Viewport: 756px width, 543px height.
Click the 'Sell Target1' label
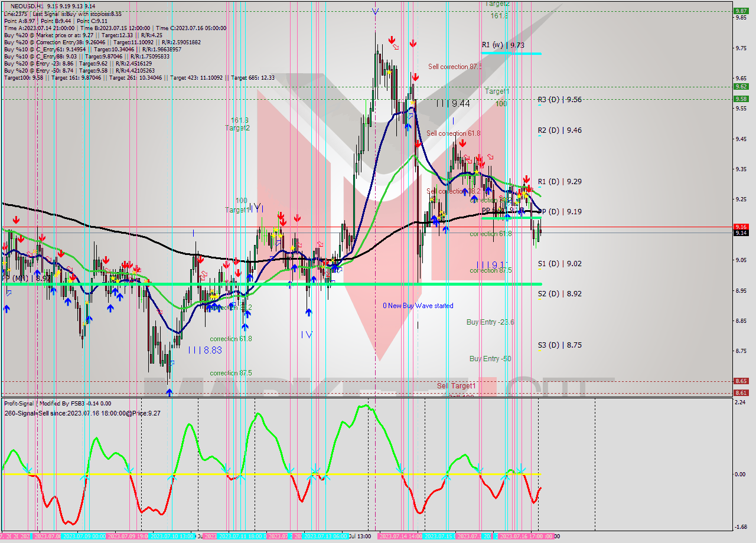(x=457, y=386)
